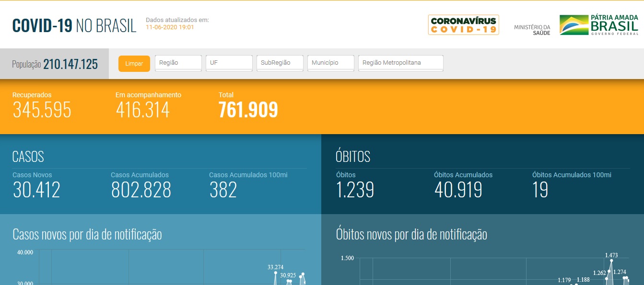Expand the Município filter dropdown
The width and height of the screenshot is (644, 285).
click(330, 63)
